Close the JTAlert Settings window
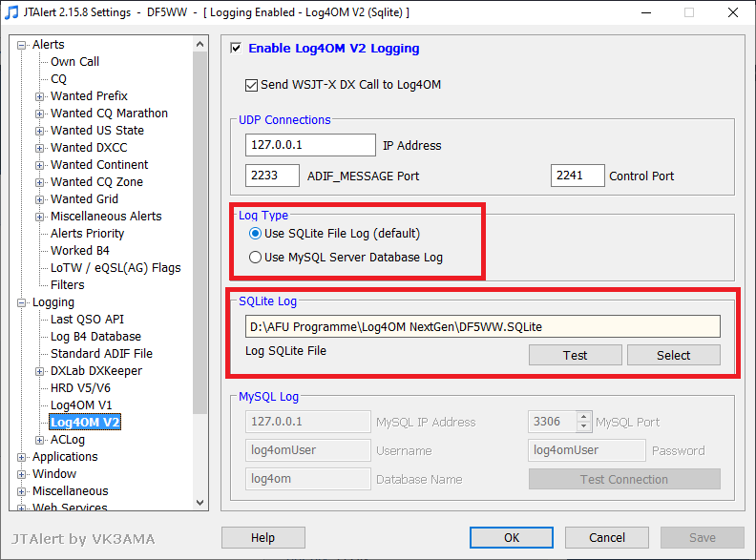 point(733,12)
